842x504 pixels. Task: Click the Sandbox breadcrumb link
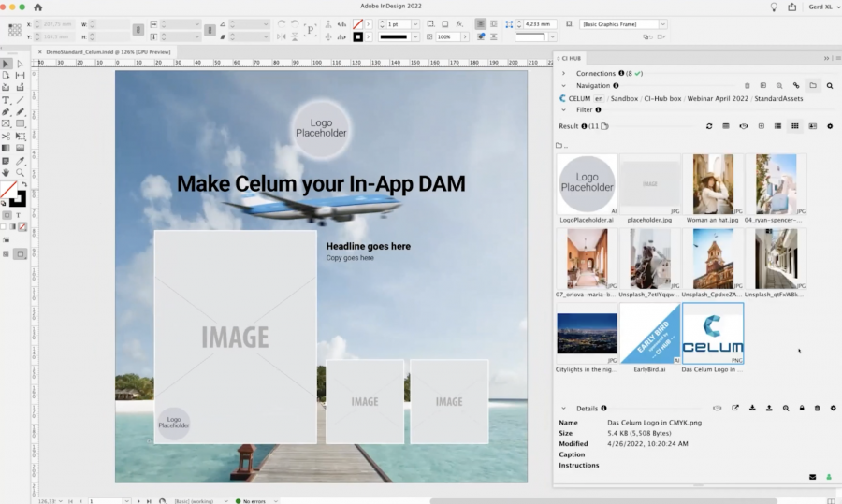click(624, 99)
